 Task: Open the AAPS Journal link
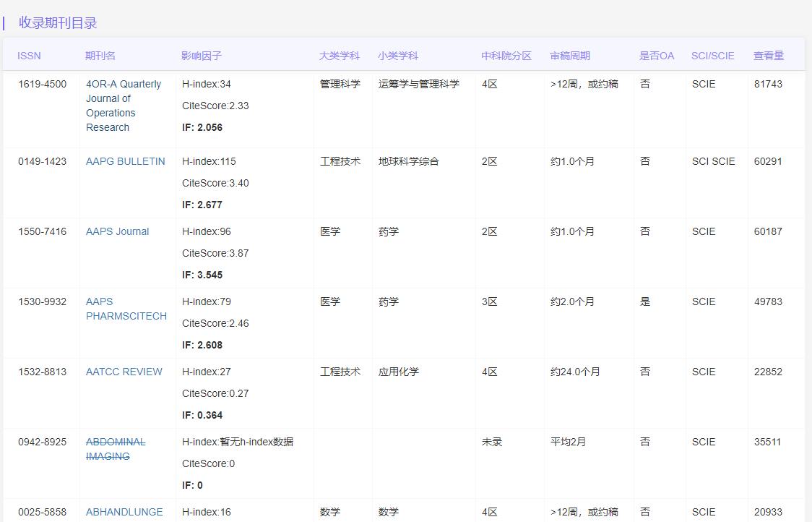click(x=117, y=231)
